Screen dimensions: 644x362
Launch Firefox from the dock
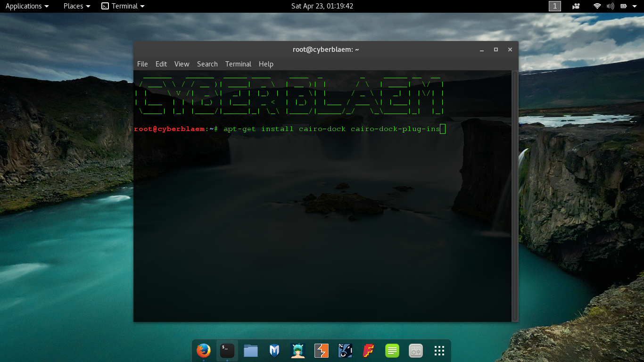[204, 351]
